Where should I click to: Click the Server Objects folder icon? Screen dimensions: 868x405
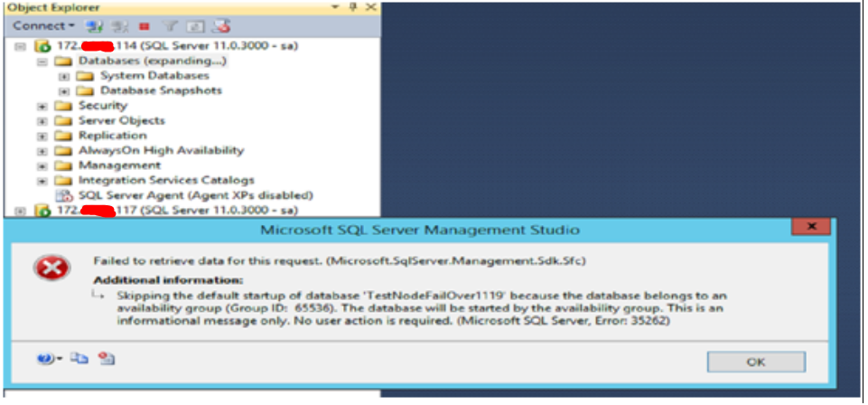[63, 121]
